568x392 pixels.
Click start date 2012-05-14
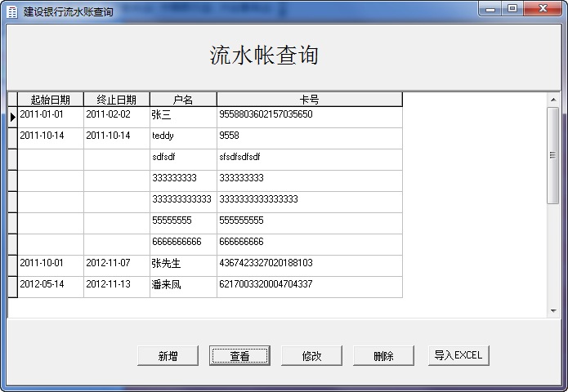coord(51,287)
